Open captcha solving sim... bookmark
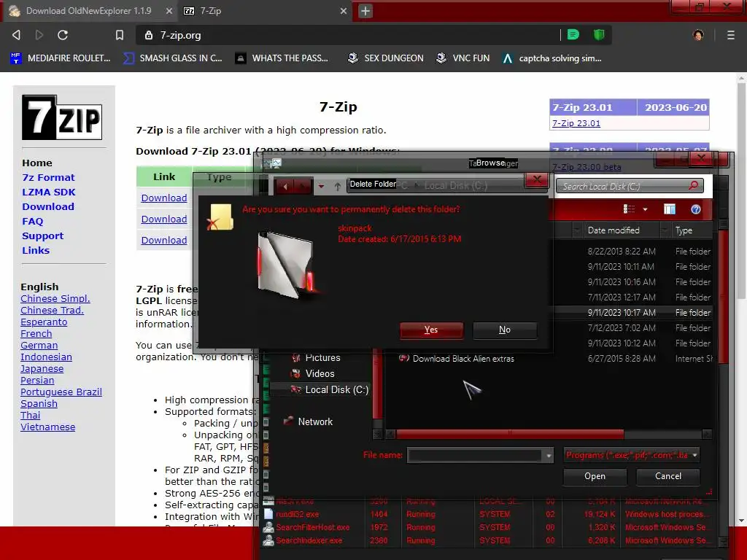The image size is (747, 560). coord(551,58)
